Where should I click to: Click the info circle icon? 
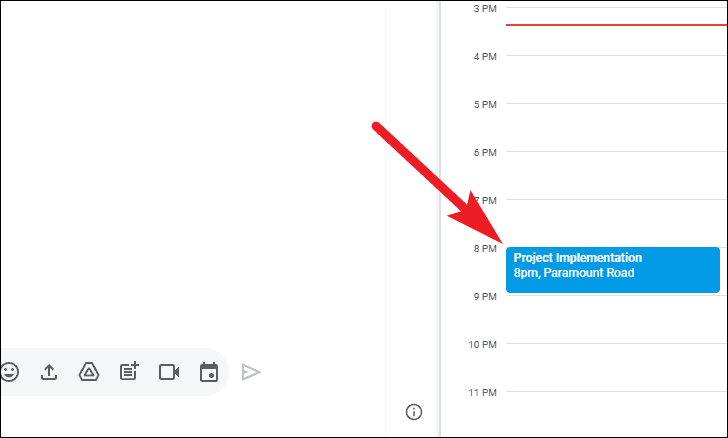[x=414, y=412]
